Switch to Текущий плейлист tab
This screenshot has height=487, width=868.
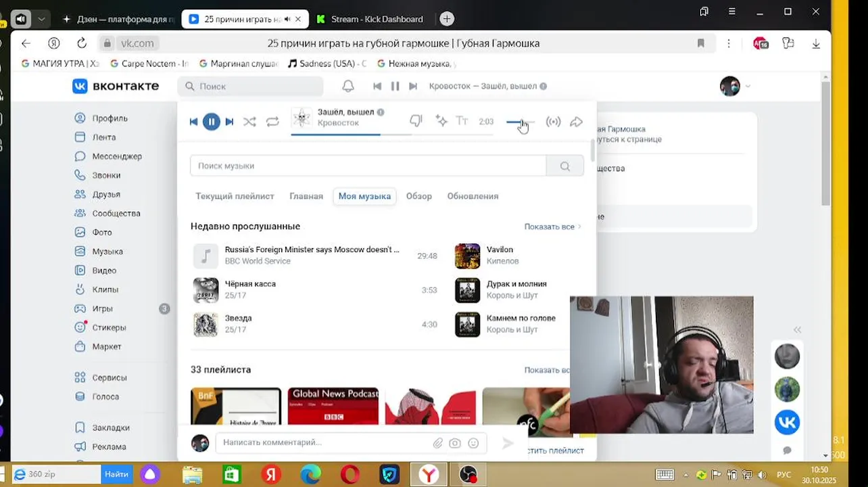point(235,196)
